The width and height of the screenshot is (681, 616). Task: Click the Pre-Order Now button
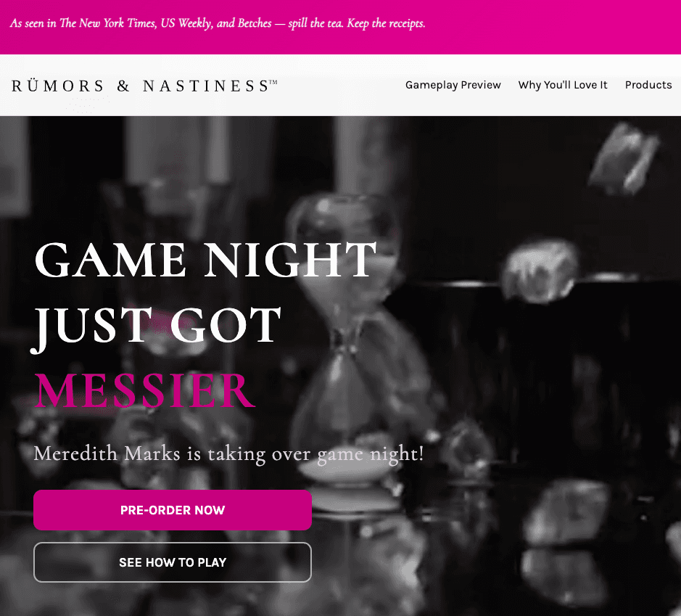(173, 510)
